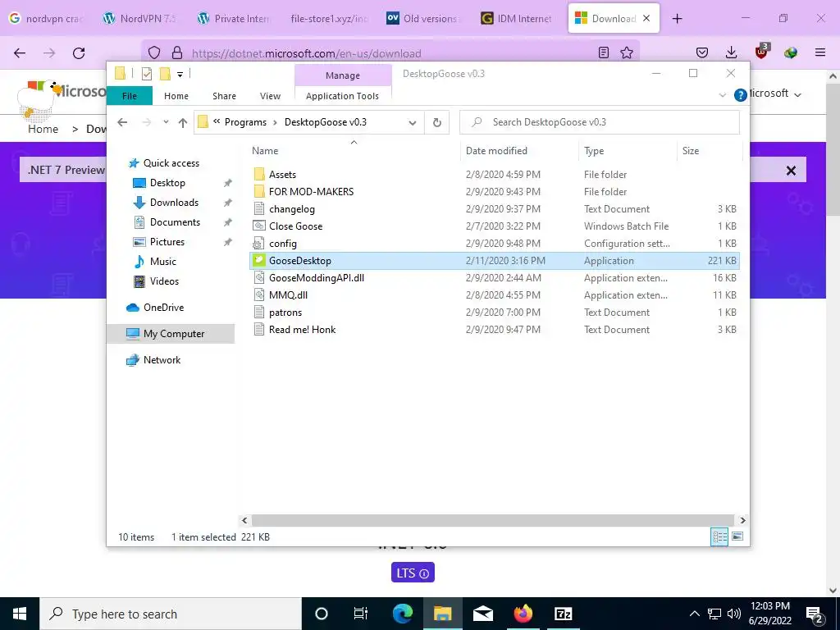
Task: Open Microsoft Edge from taskbar
Action: click(x=402, y=614)
